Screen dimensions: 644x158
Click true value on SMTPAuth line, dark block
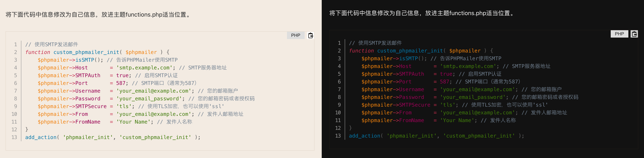point(446,74)
